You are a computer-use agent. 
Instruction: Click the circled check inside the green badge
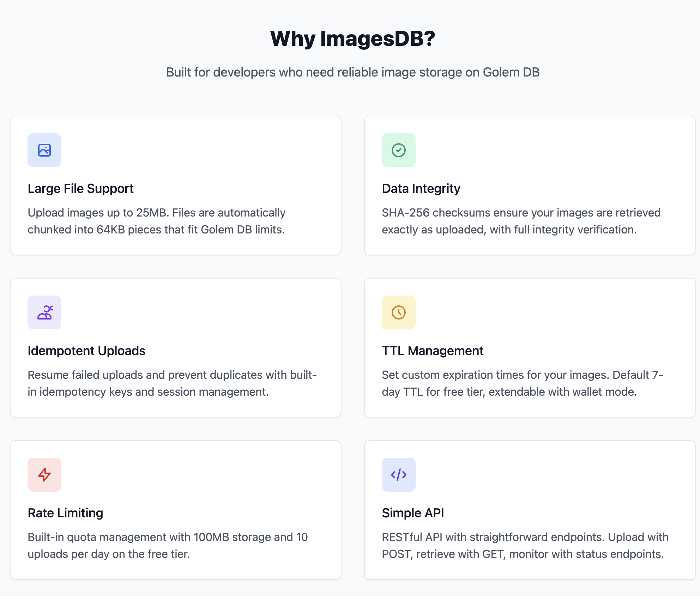pyautogui.click(x=398, y=150)
